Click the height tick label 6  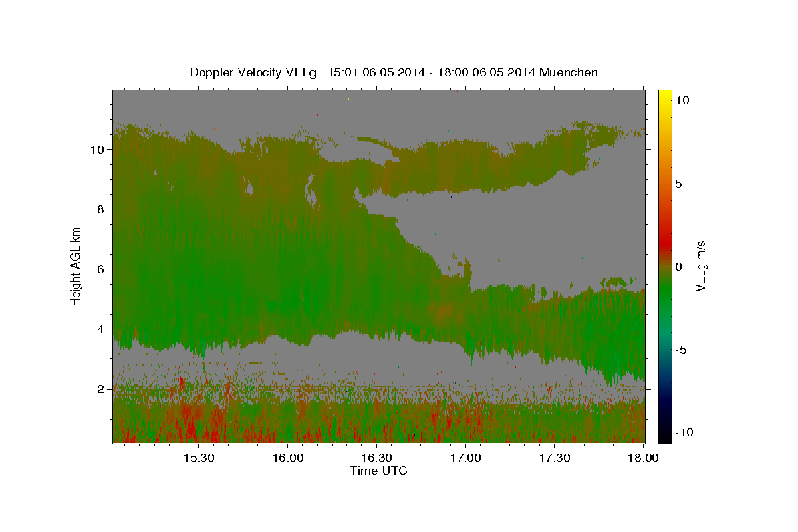pos(100,269)
